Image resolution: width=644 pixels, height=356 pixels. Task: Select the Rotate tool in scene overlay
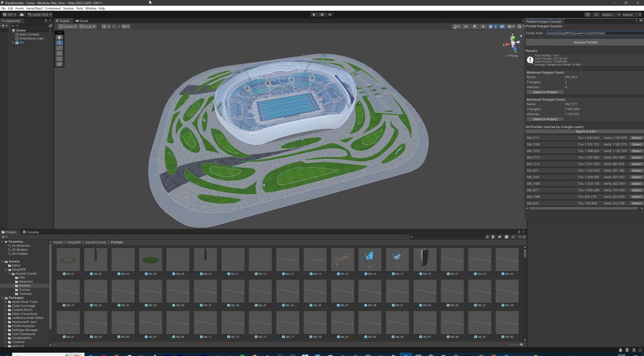tap(60, 48)
